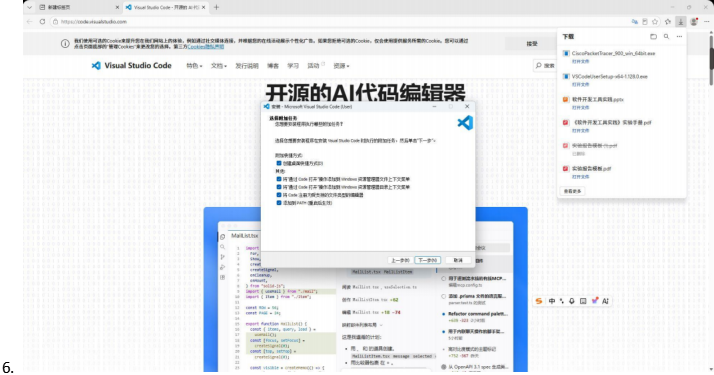
Task: Expand first site nav dropdown after logo
Action: click(194, 66)
